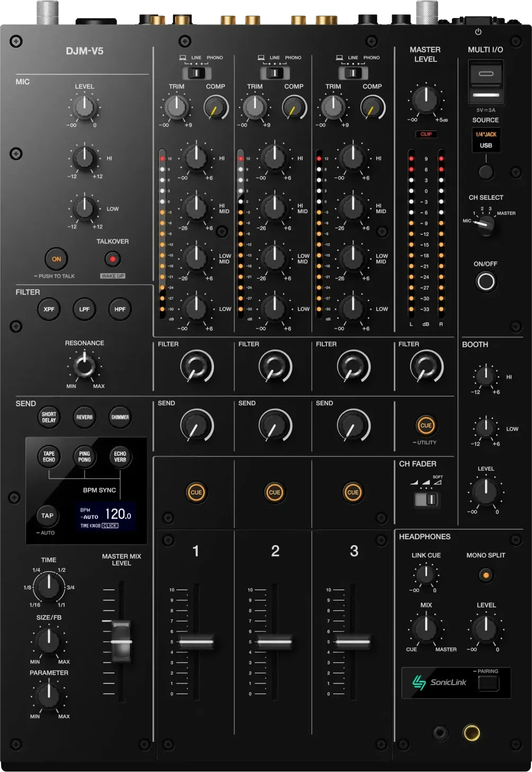Flip channel 2 LINE/PHONO input selector
532x772 pixels.
pos(275,73)
